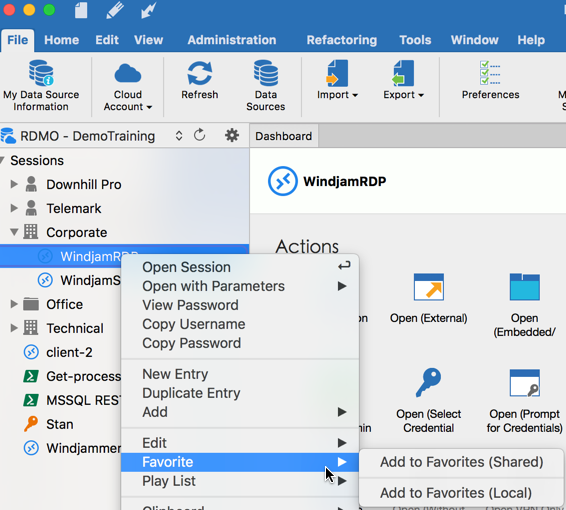This screenshot has width=566, height=510.
Task: Expand the Technical folder
Action: (14, 328)
